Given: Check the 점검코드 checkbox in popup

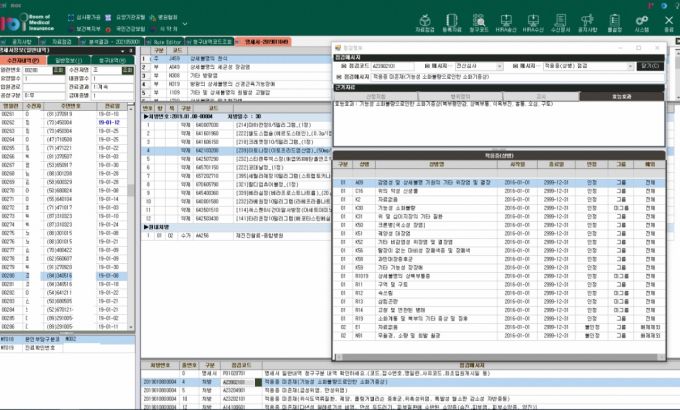Looking at the screenshot, I should 339,62.
